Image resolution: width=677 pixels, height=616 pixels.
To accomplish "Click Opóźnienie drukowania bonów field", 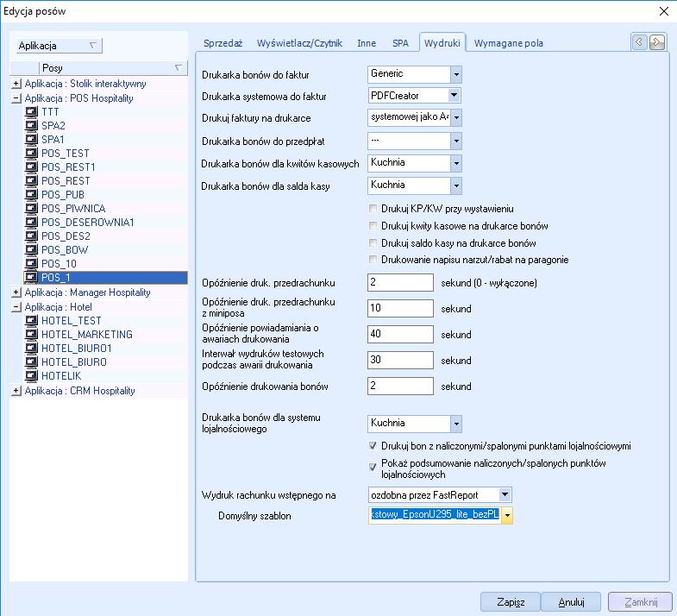I will tap(400, 387).
